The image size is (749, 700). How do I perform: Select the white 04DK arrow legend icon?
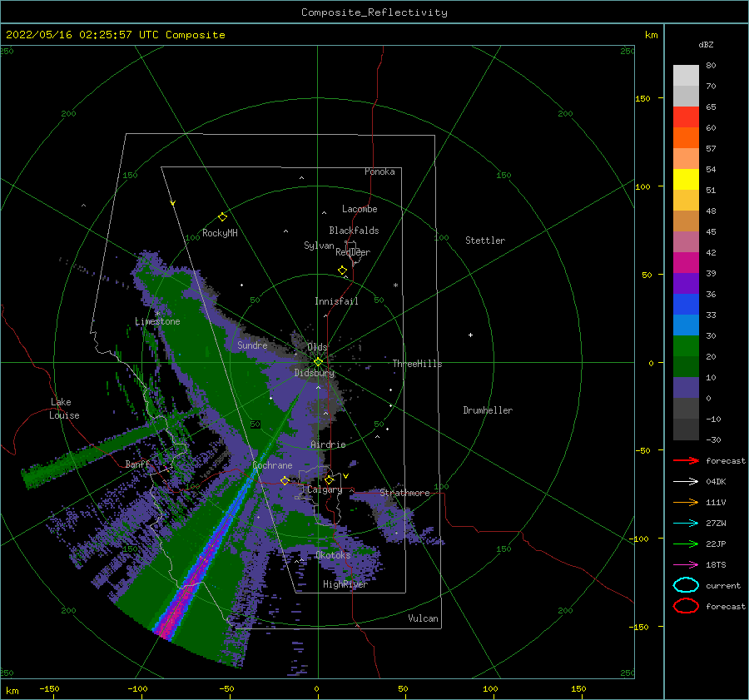tap(686, 482)
